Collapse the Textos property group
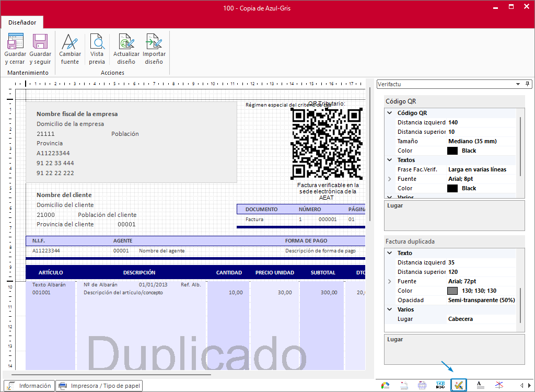 [389, 159]
